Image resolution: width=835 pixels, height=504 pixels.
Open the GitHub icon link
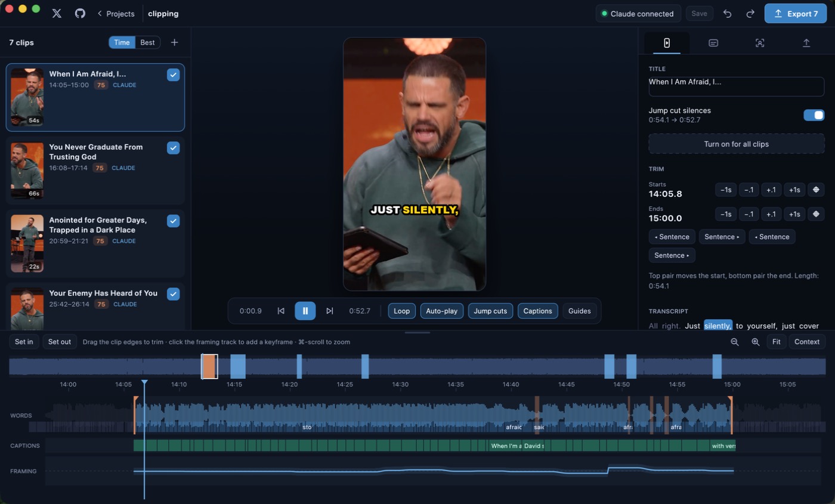(x=80, y=13)
